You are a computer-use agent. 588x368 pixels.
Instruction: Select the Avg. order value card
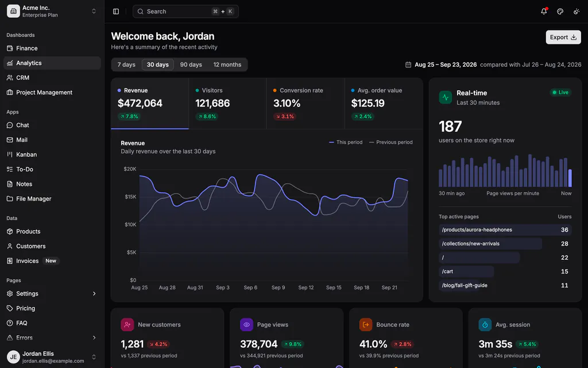point(384,103)
